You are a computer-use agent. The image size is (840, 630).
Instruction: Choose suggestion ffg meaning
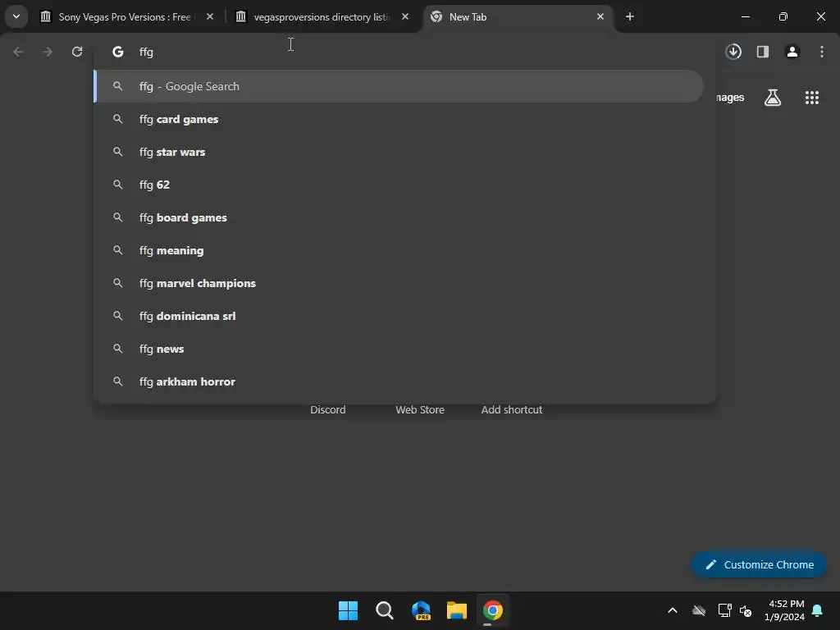[399, 250]
